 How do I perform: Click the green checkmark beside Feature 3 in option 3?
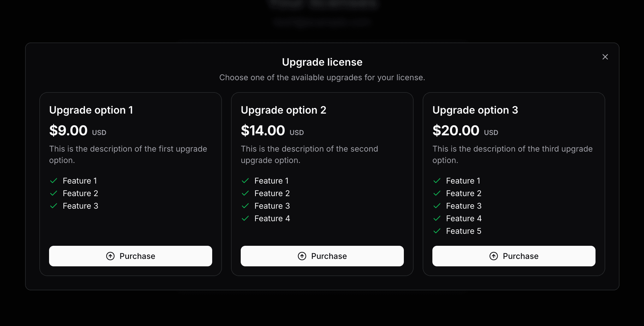(437, 206)
